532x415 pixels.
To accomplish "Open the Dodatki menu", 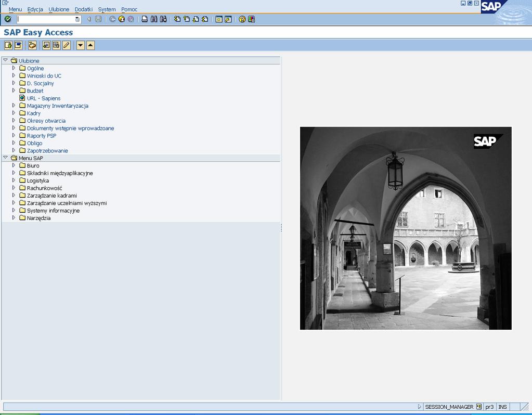I will 83,9.
